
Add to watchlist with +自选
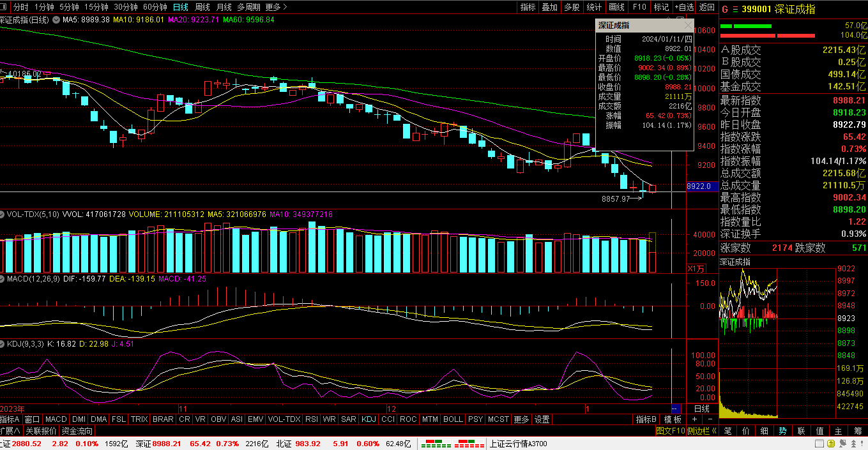click(683, 7)
